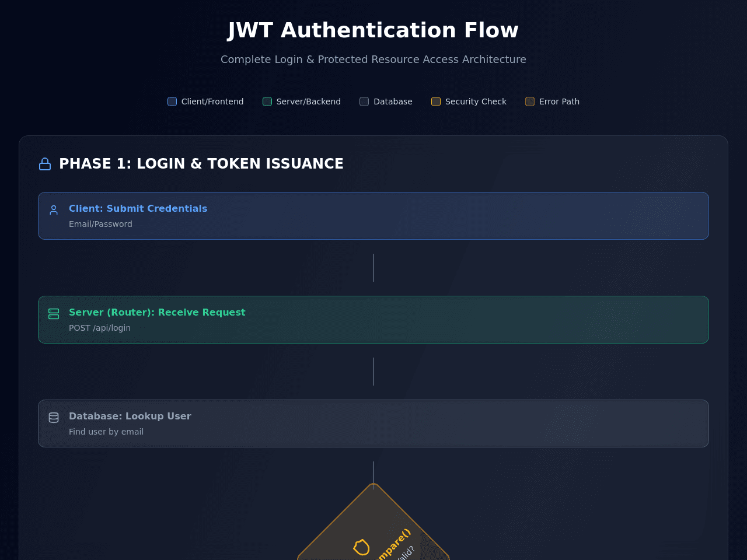The image size is (747, 560).
Task: Click the Error Path legend swatch
Action: pyautogui.click(x=530, y=101)
